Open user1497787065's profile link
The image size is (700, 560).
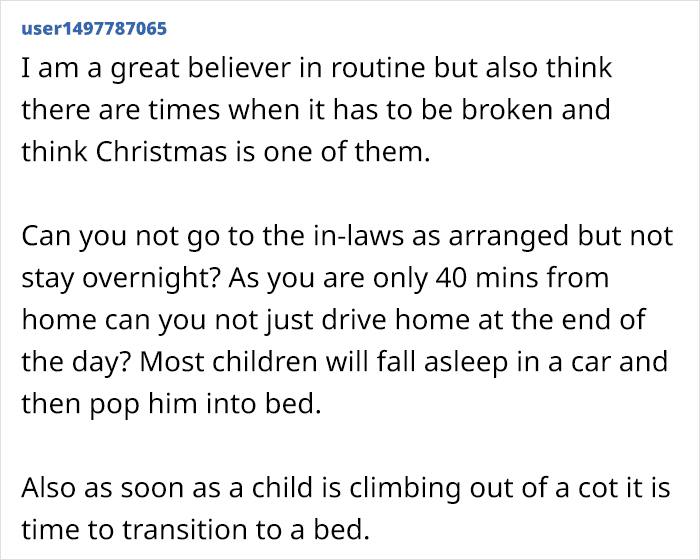[x=93, y=28]
